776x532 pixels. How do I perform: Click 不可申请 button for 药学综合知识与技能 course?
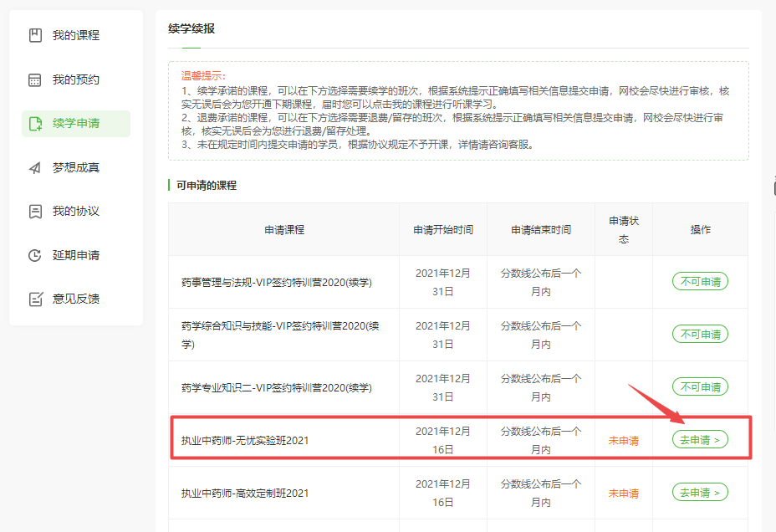[x=700, y=335]
